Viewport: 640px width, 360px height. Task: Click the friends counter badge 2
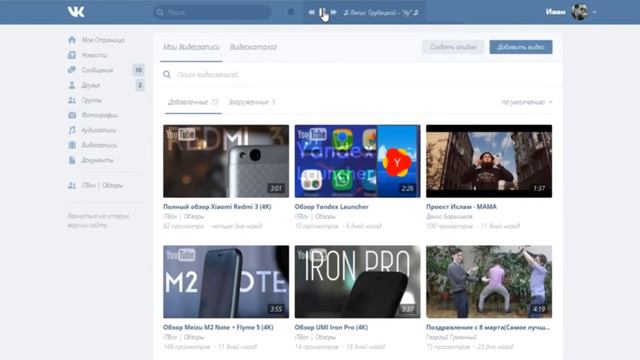pos(140,85)
